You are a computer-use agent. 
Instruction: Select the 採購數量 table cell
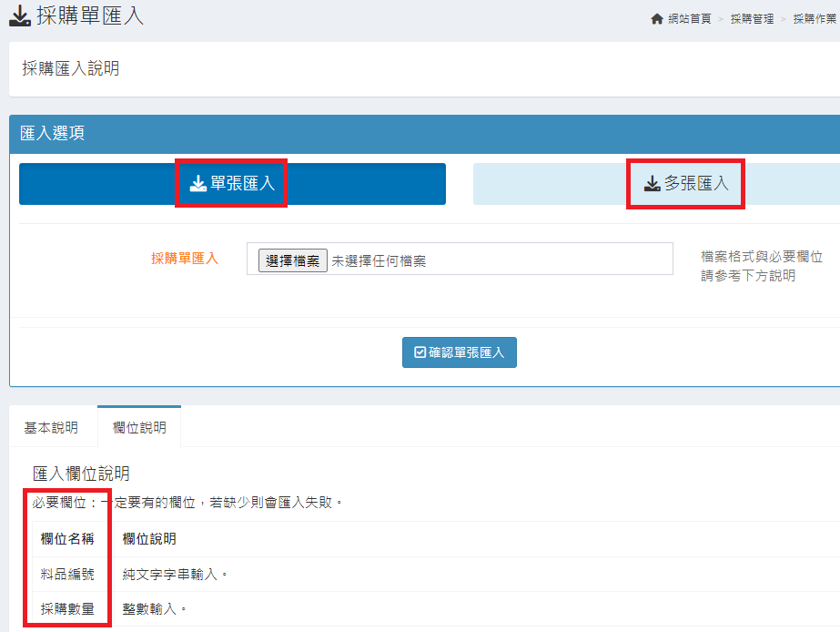67,609
